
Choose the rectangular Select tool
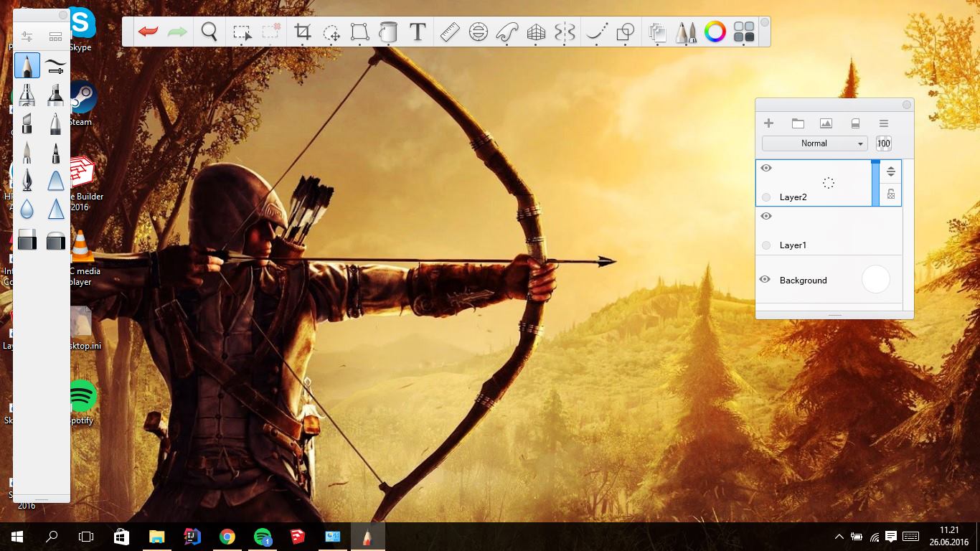click(x=242, y=32)
